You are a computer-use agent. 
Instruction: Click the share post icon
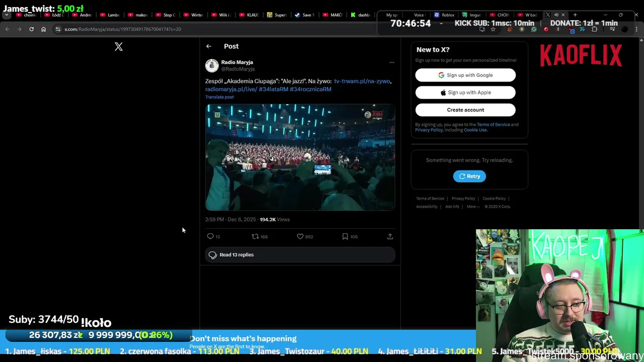[390, 236]
